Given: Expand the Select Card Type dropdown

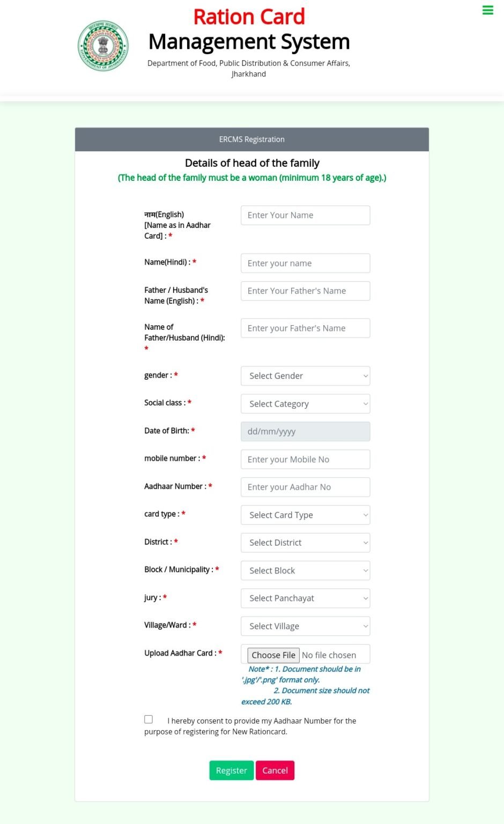Looking at the screenshot, I should click(x=305, y=514).
